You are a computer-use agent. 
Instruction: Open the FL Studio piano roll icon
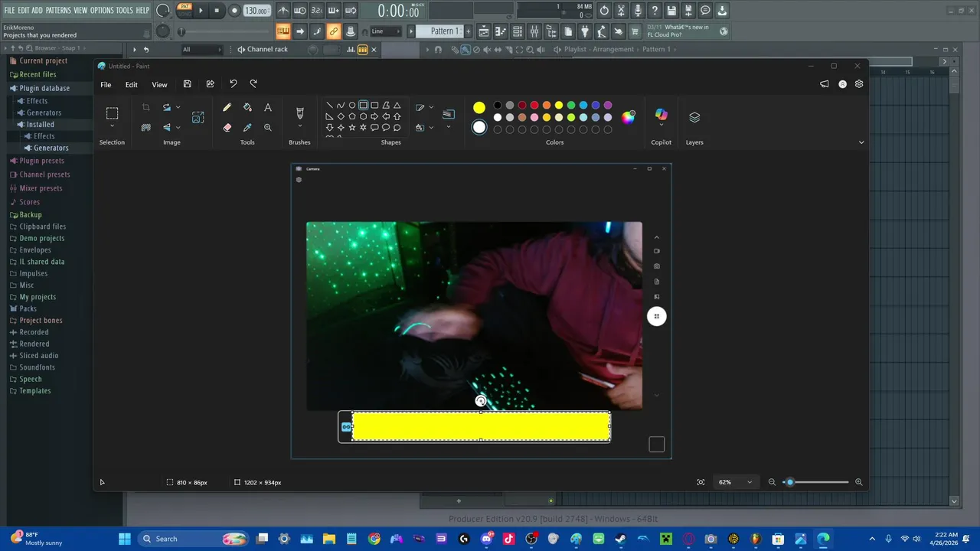click(501, 31)
